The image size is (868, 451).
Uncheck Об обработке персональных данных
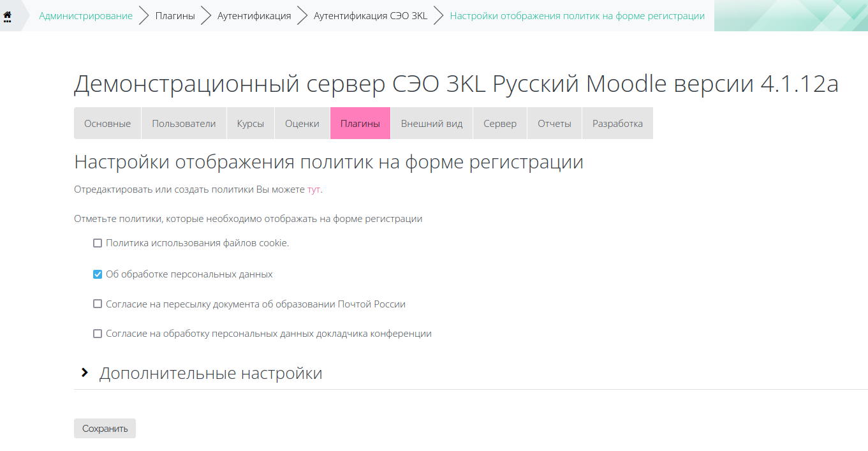[x=98, y=274]
